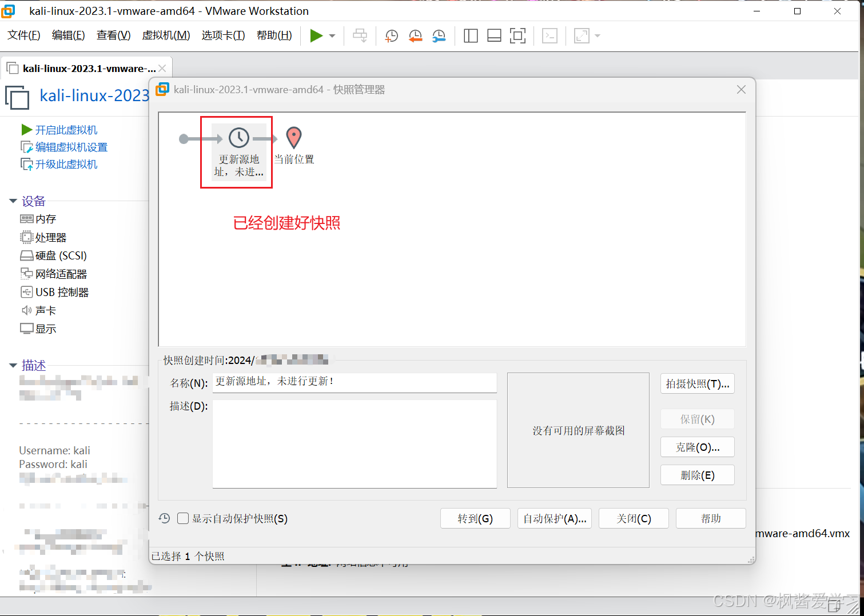Select the 硬盘 (SCSI) device row
The height and width of the screenshot is (616, 864).
tap(54, 255)
